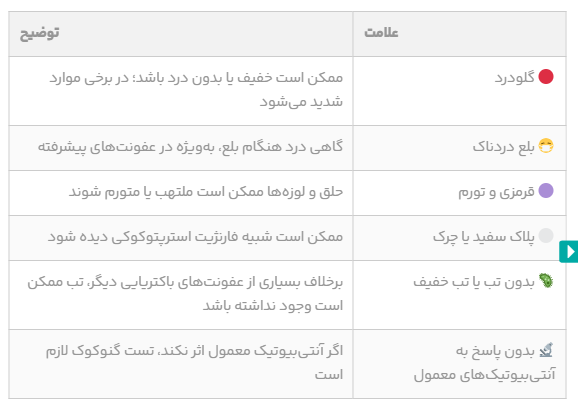Image resolution: width=578 pixels, height=404 pixels.
Task: Click the description mentioning فارنژیت استرپتوکوکی
Action: [x=195, y=237]
